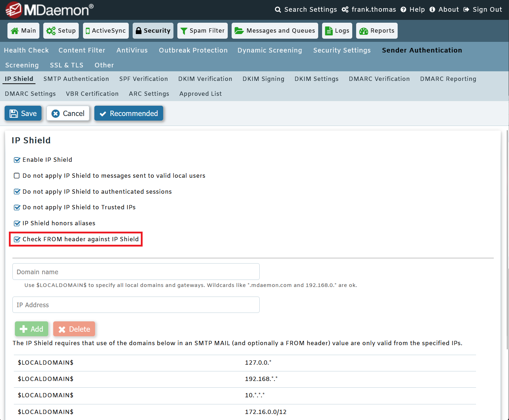Open the DMARC Reporting tab
The height and width of the screenshot is (420, 509).
(448, 79)
